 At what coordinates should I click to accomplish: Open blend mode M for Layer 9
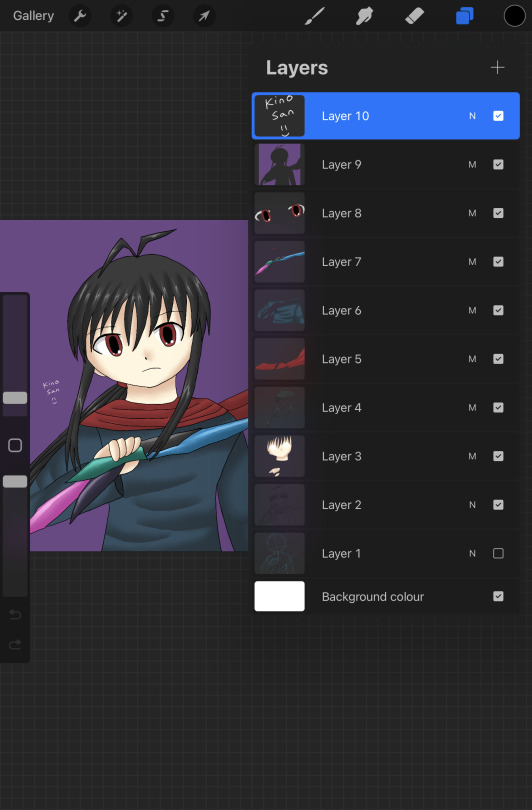(x=472, y=165)
